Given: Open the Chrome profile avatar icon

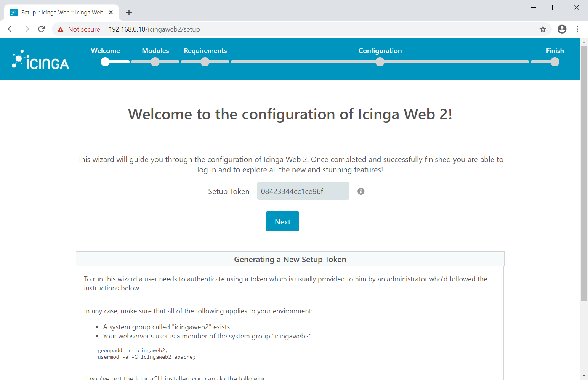Looking at the screenshot, I should point(562,29).
